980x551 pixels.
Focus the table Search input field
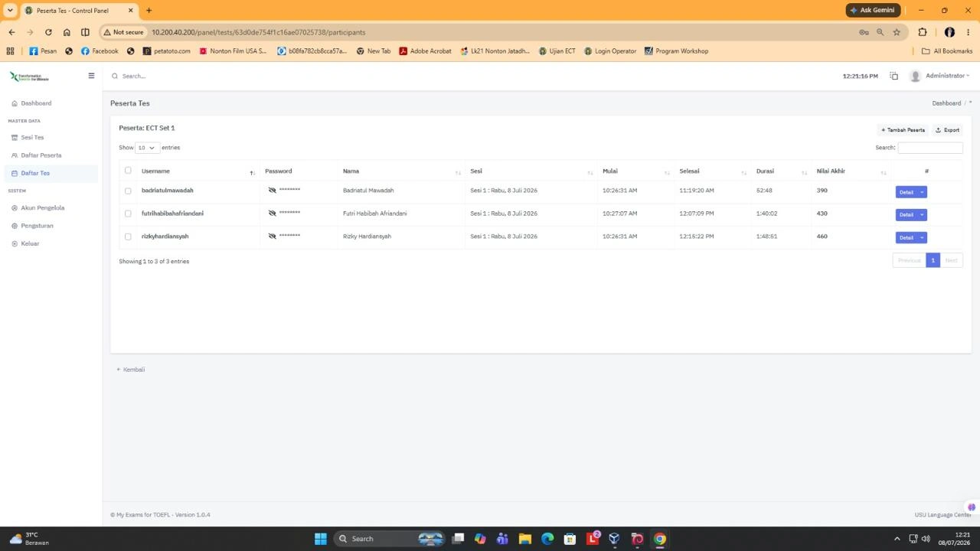(x=930, y=148)
